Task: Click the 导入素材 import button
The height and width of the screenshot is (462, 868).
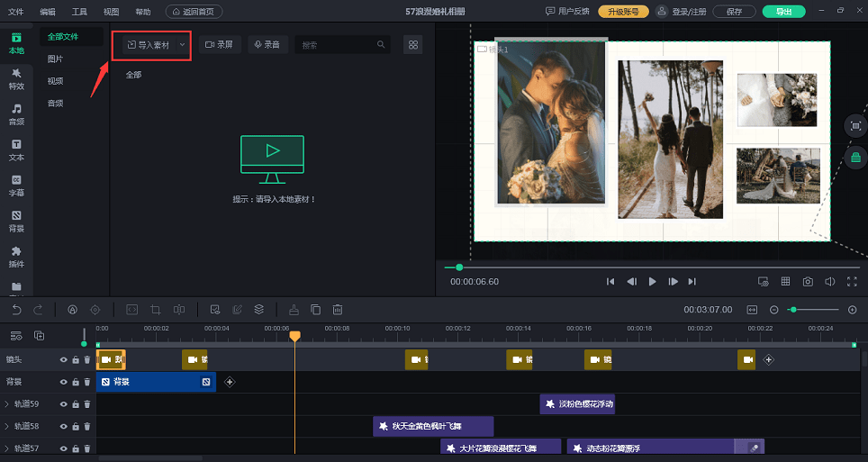Action: [x=149, y=45]
